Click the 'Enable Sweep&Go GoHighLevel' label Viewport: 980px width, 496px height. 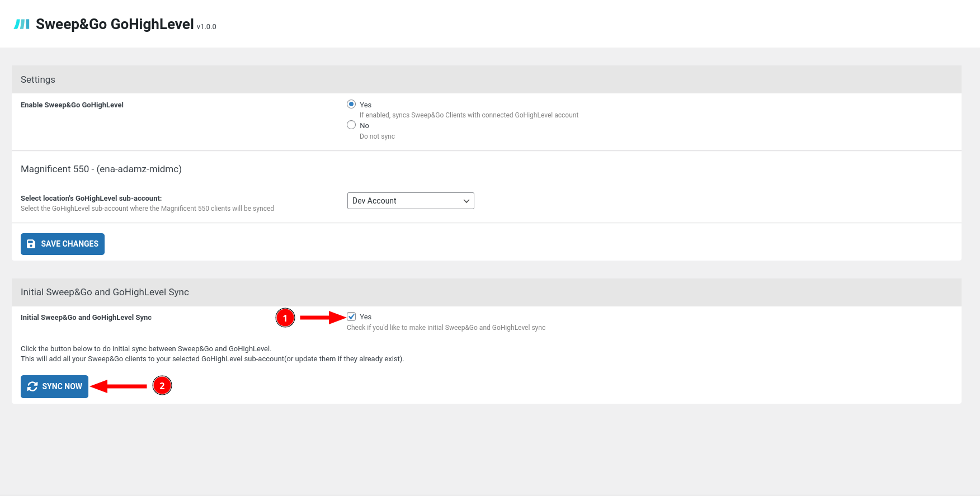(x=72, y=105)
